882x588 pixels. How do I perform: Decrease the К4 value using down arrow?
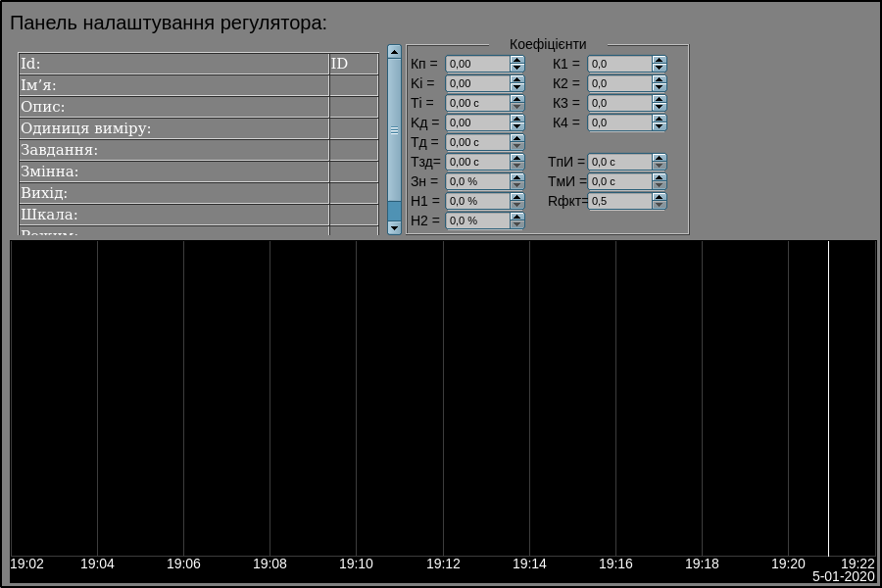pos(660,126)
